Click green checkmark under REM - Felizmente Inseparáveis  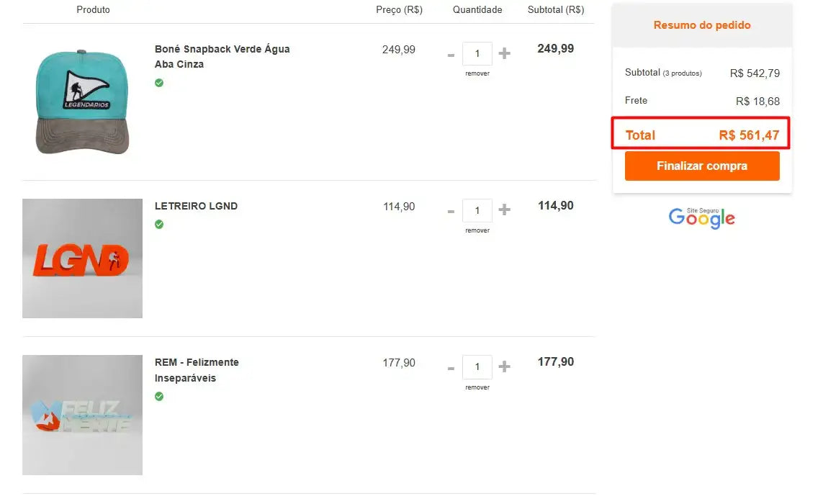point(158,396)
